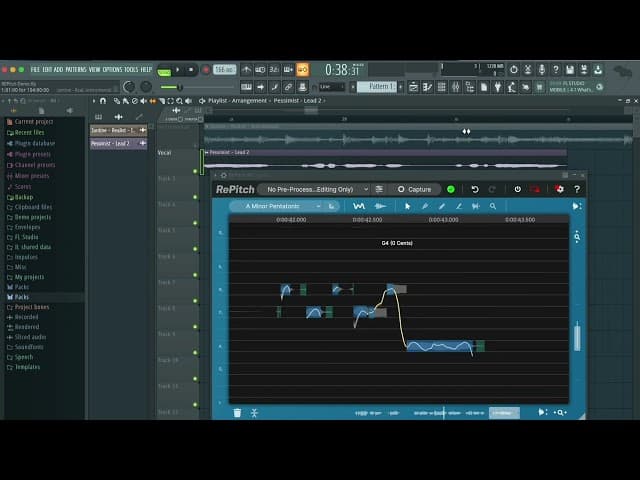
Task: Select the waveform view icon in RePitch
Action: [x=380, y=207]
